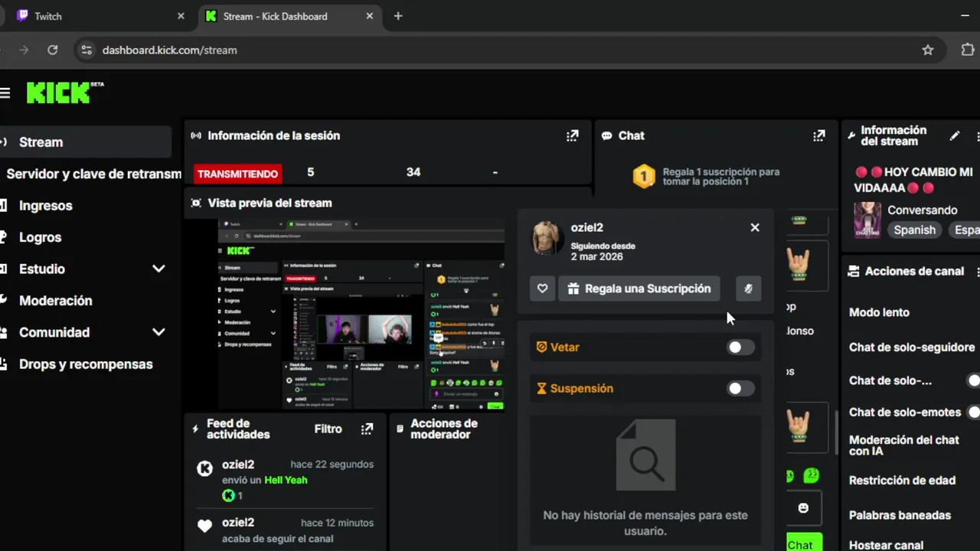Click the heart icon on oziel2's user card
This screenshot has width=980, height=551.
pos(542,289)
